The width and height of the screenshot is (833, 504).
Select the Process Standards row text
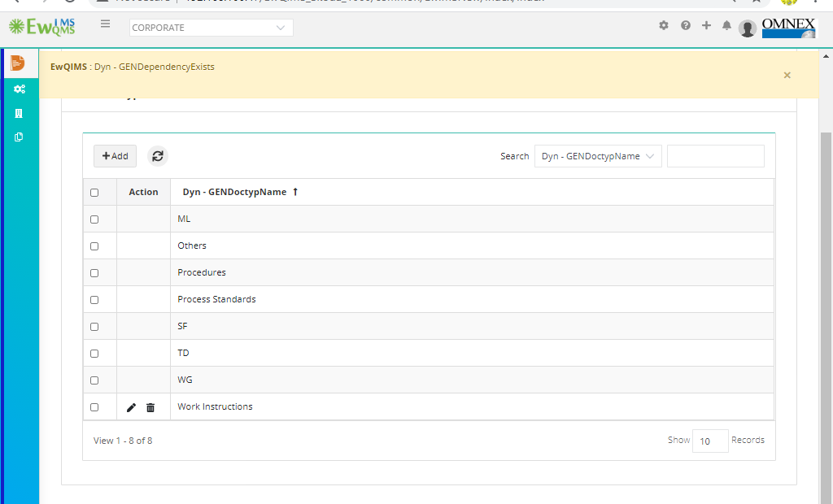[x=216, y=299]
